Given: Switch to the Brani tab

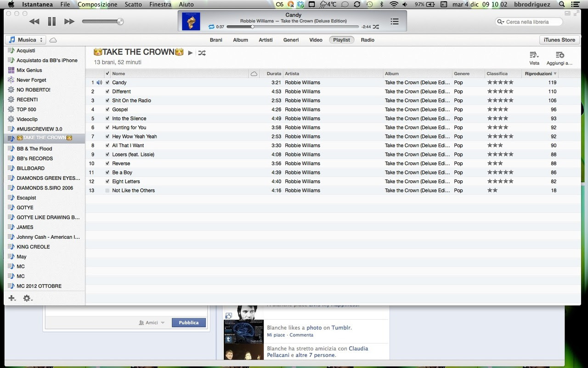Looking at the screenshot, I should point(216,40).
